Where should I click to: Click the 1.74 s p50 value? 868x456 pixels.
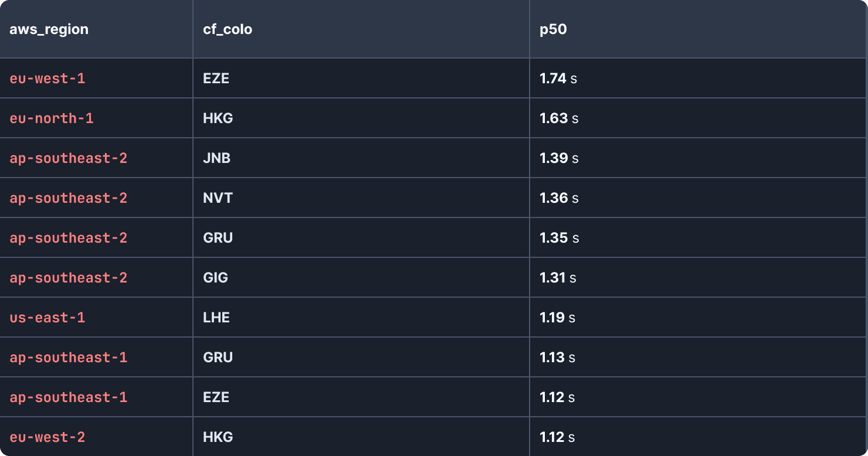558,79
